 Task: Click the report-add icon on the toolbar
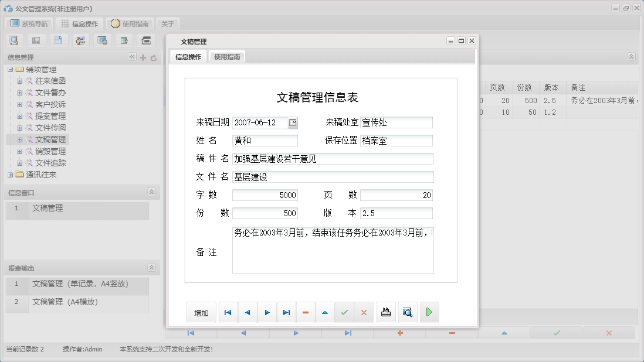point(124,40)
